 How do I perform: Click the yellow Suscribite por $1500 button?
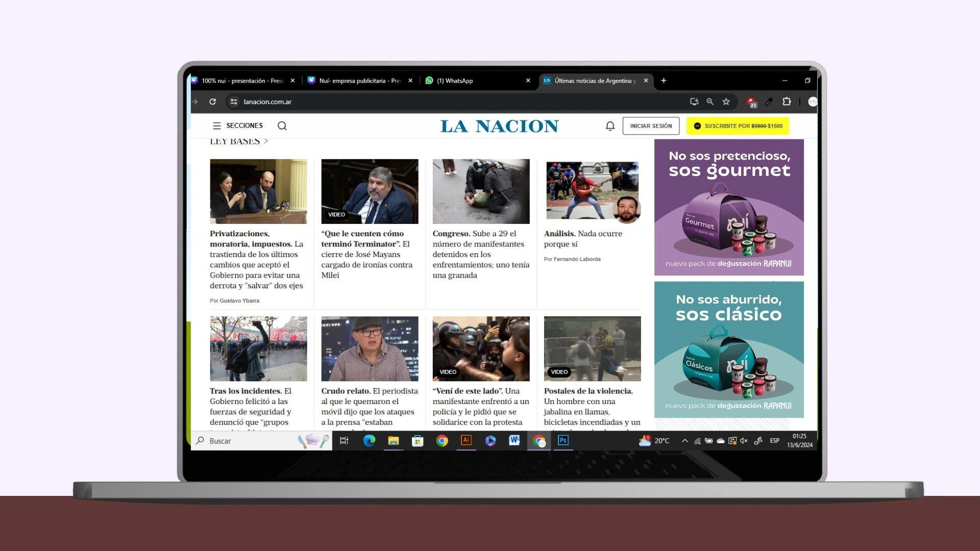[x=738, y=126]
